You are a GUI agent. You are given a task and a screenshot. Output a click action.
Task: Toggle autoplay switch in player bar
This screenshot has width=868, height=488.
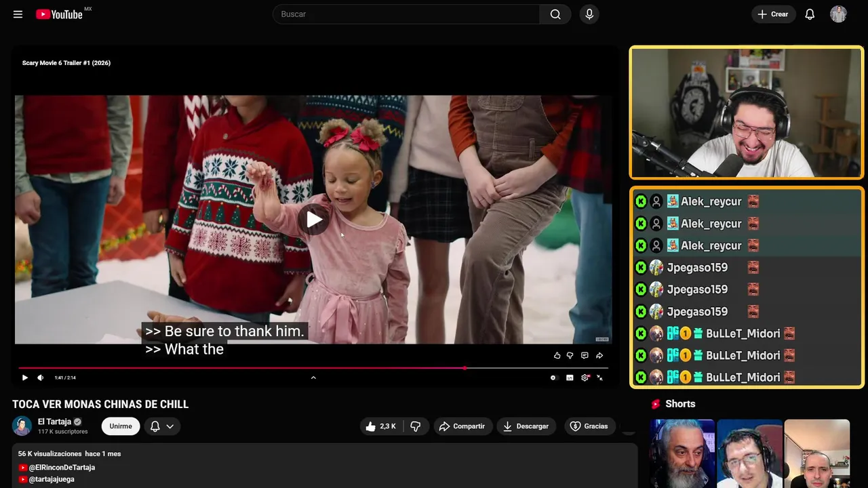click(x=553, y=378)
